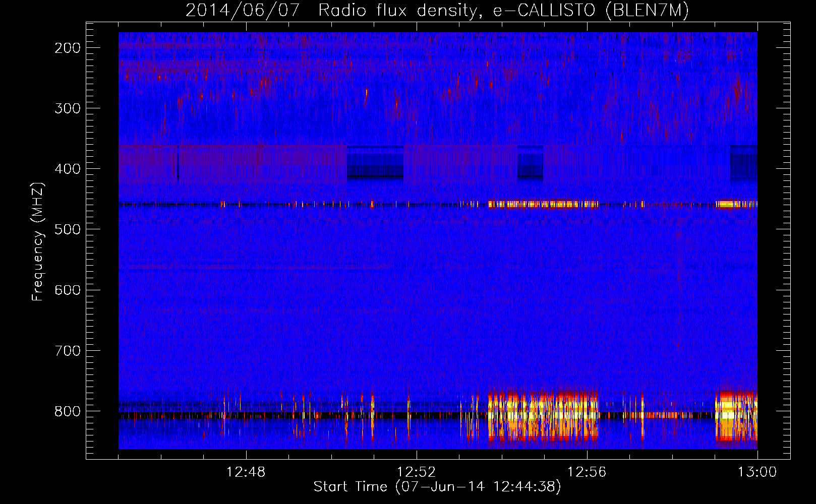This screenshot has height=504, width=816.
Task: Click the 800 frequency tick label
Action: pyautogui.click(x=68, y=411)
